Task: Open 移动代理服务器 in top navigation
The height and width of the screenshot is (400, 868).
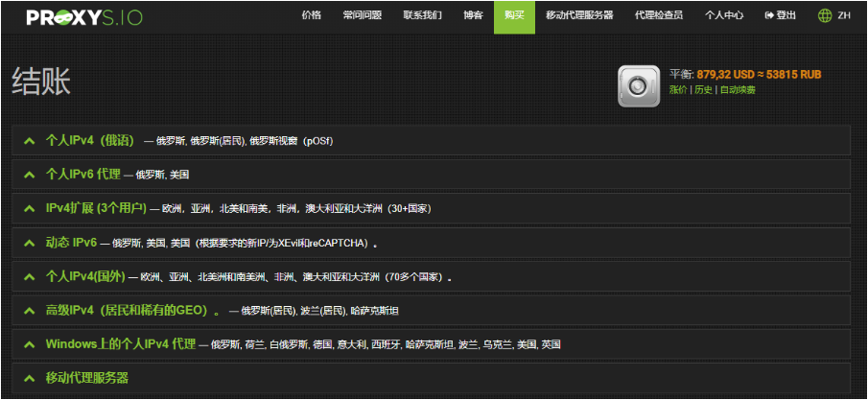Action: point(578,15)
